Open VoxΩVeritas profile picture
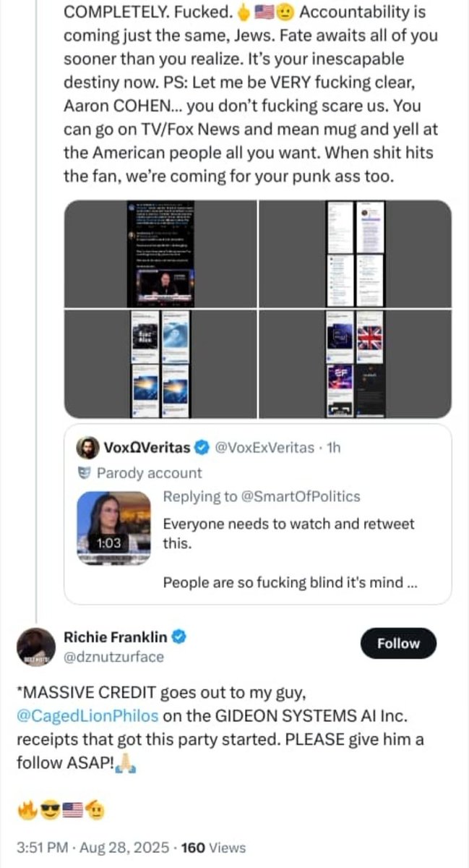Image resolution: width=469 pixels, height=868 pixels. [87, 448]
